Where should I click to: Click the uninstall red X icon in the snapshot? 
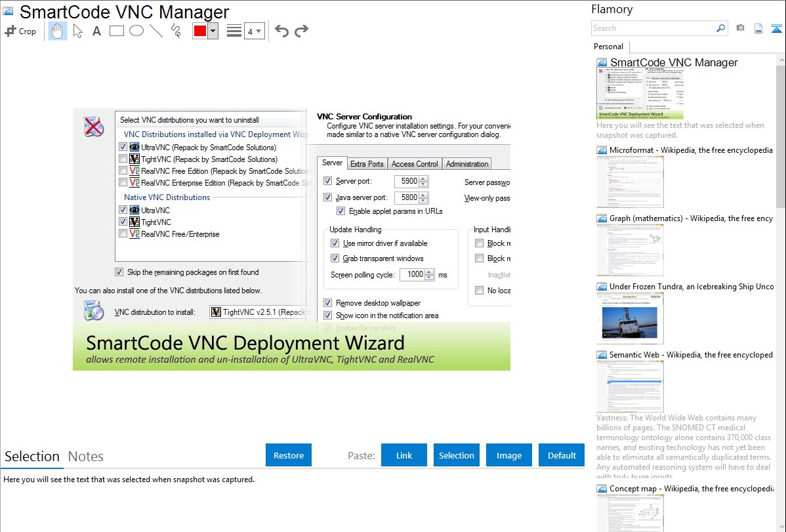93,127
